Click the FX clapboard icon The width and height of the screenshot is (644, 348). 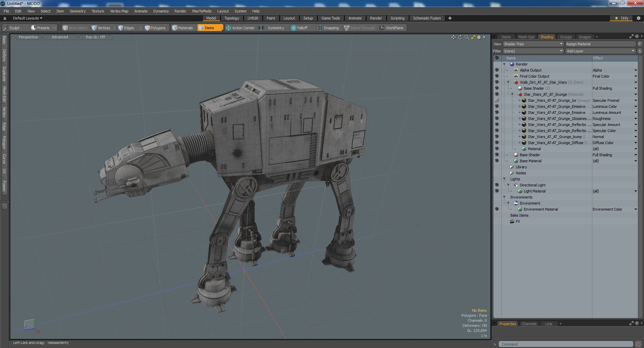[x=512, y=221]
